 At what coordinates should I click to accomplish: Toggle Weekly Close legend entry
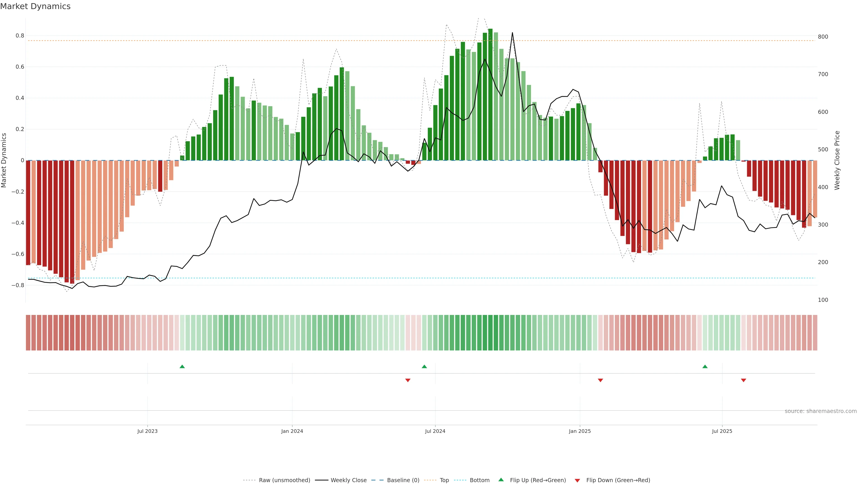coord(348,480)
